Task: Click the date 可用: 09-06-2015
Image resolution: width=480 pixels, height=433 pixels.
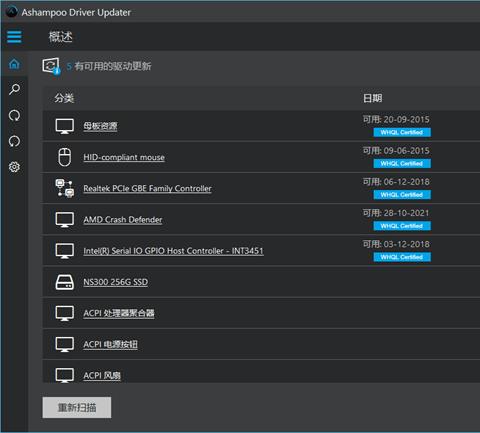Action: tap(396, 151)
